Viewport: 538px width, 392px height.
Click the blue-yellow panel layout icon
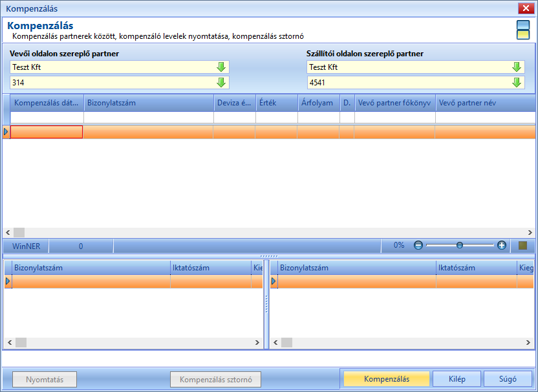[x=523, y=30]
